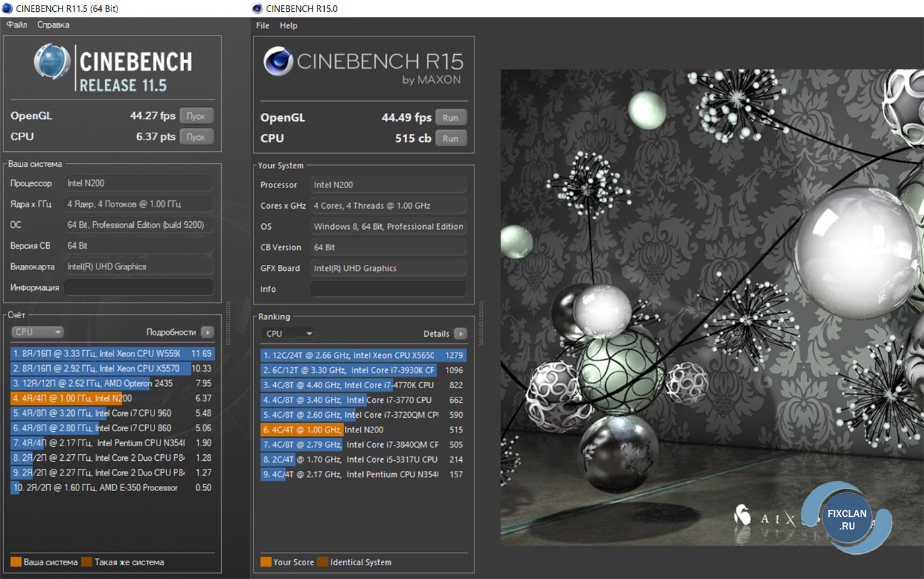This screenshot has height=579, width=924.
Task: Select Intel Xeon CPU X5570 ranking row
Action: tap(112, 368)
